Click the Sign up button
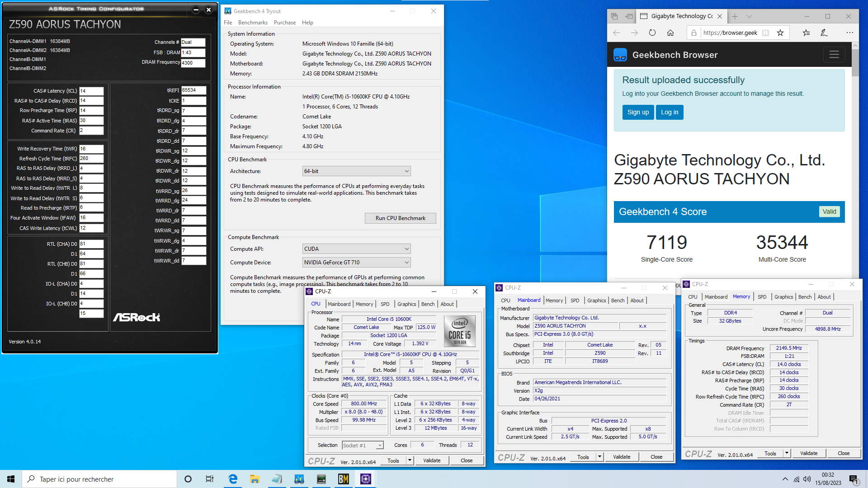 (x=638, y=112)
